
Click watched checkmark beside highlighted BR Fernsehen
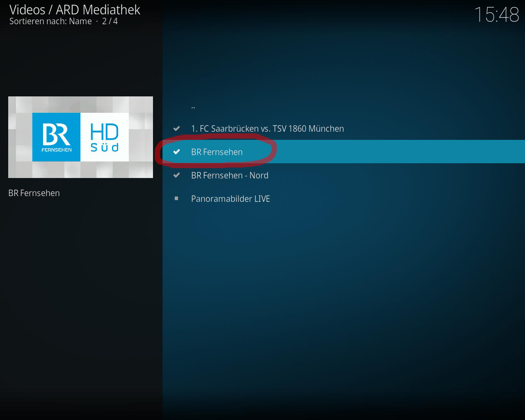click(x=177, y=152)
